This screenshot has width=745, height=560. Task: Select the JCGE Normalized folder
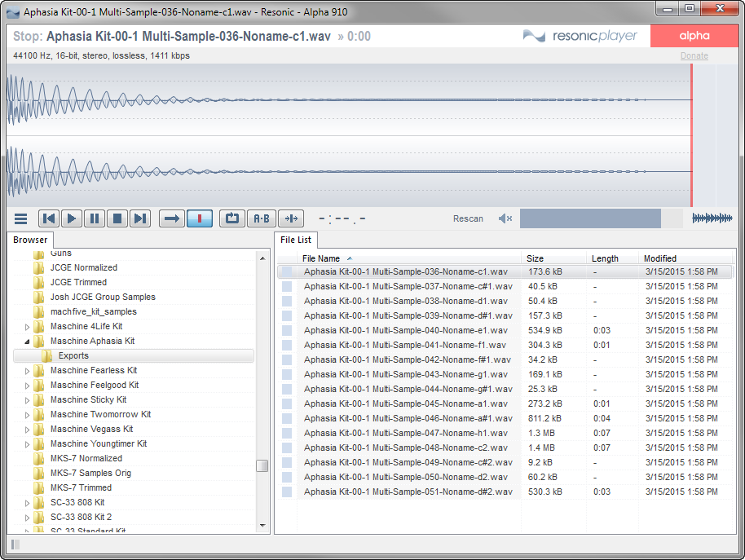84,267
